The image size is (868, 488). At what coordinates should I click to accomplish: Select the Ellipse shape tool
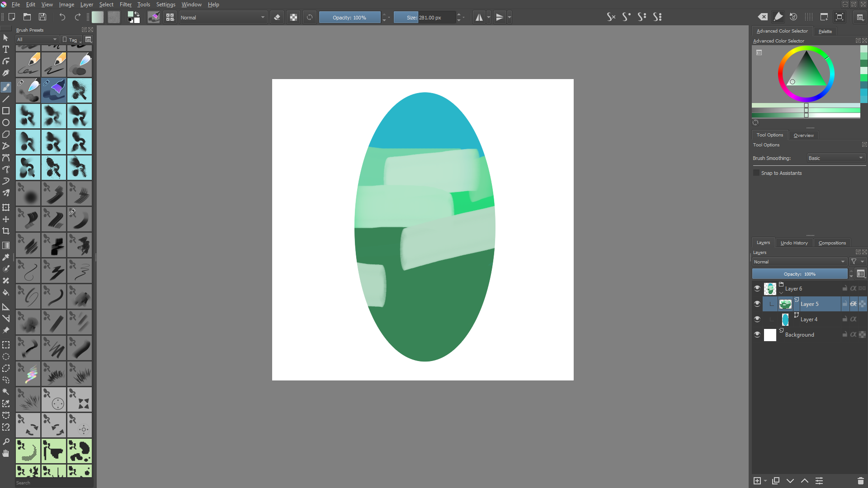click(x=6, y=122)
